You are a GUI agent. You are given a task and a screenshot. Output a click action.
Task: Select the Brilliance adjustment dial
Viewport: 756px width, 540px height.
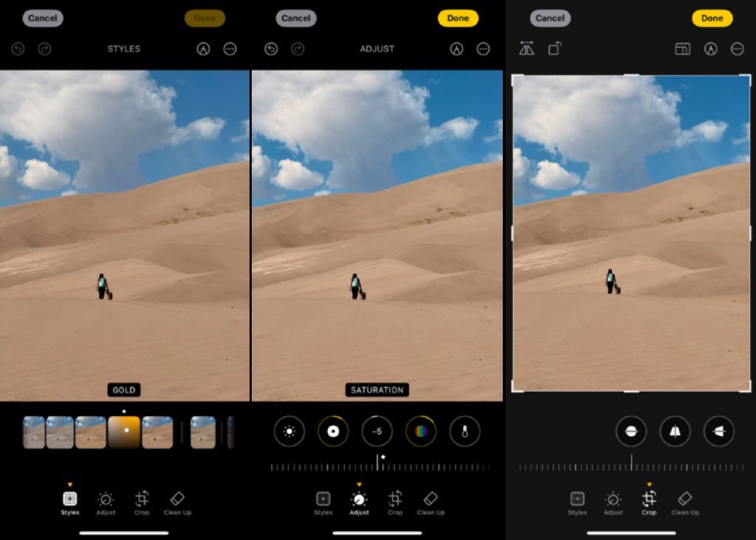pos(333,431)
